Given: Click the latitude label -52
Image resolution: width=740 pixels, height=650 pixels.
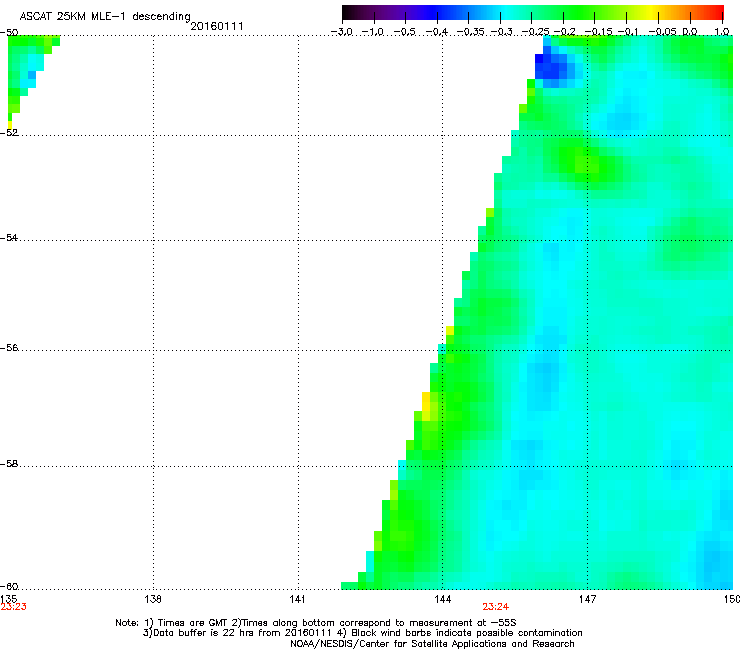Looking at the screenshot, I should [9, 133].
